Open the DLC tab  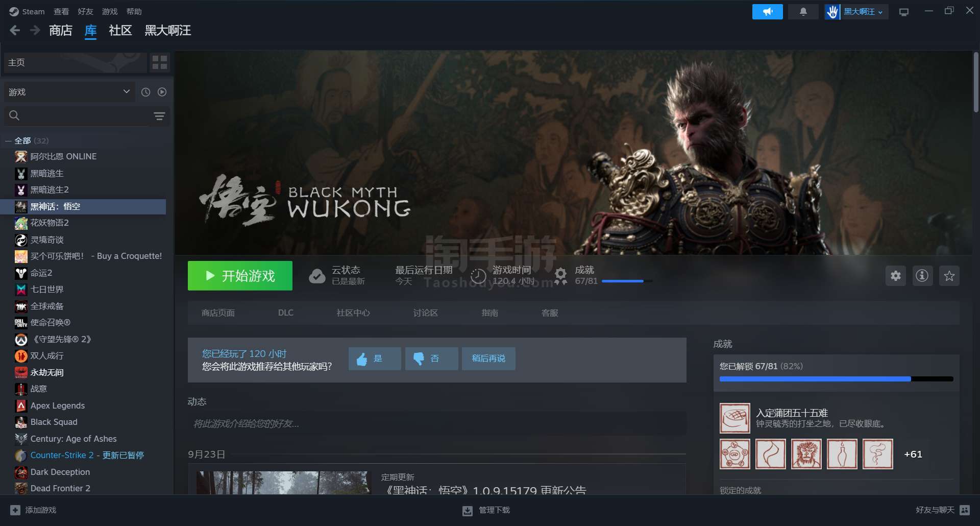285,313
